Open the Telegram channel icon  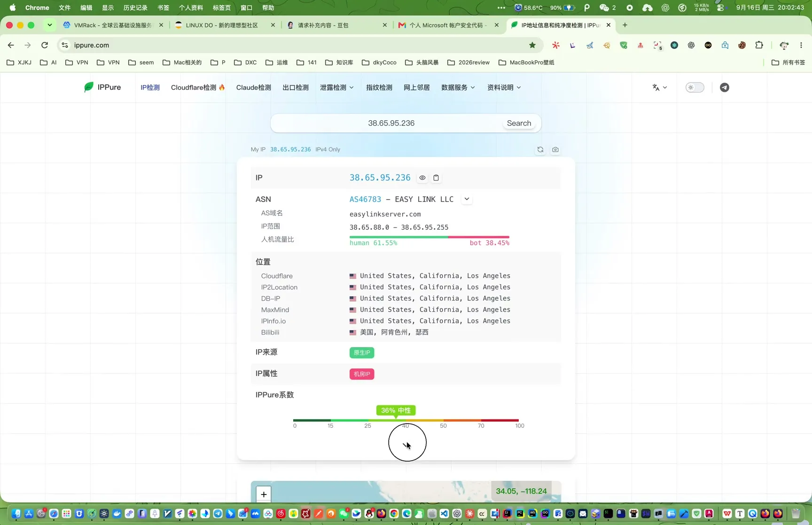pyautogui.click(x=725, y=87)
